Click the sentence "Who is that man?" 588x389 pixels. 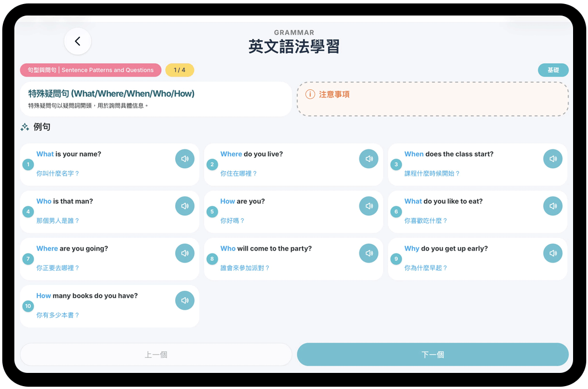[x=64, y=202]
